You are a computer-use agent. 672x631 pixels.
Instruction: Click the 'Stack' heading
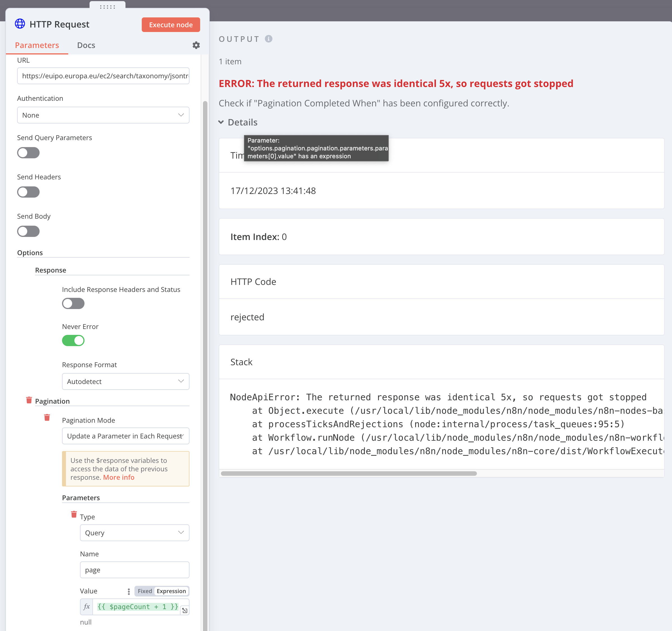tap(241, 362)
